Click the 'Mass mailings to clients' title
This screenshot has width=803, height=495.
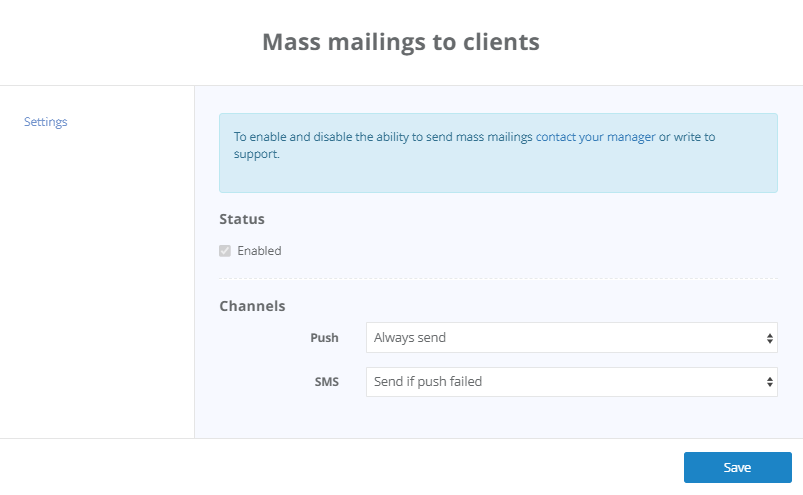click(401, 42)
